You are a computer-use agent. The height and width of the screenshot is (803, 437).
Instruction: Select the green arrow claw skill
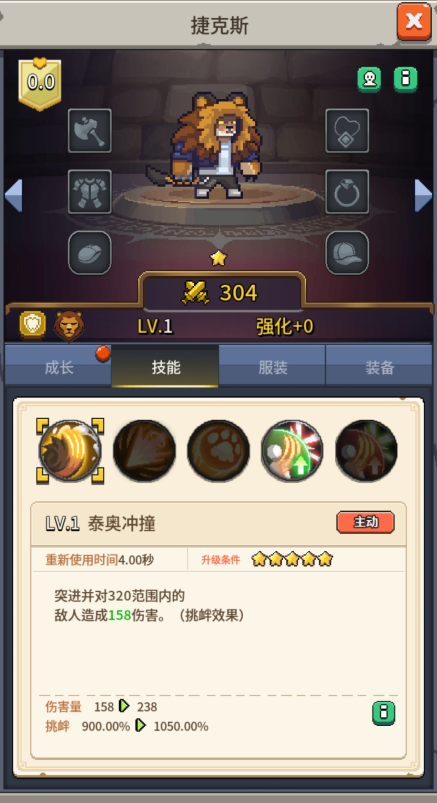[x=292, y=451]
